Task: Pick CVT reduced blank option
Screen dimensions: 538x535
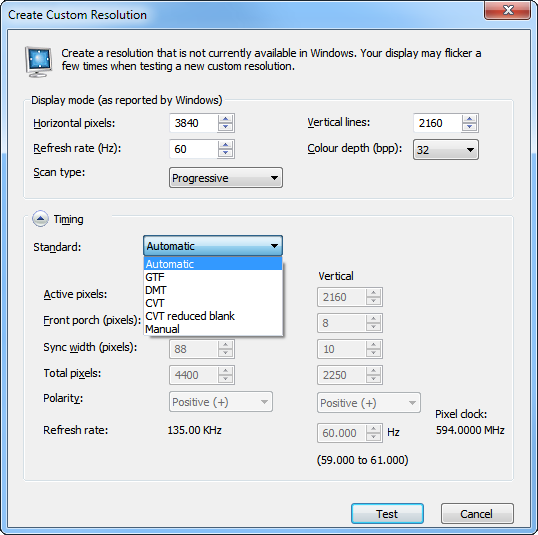Action: click(213, 316)
